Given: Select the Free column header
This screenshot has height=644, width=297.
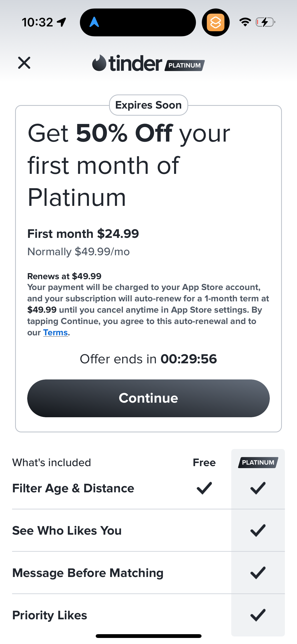Looking at the screenshot, I should 204,462.
